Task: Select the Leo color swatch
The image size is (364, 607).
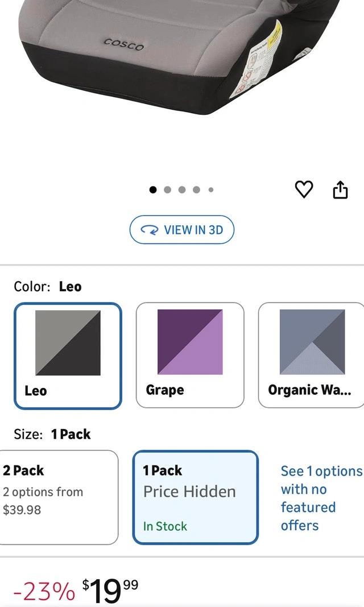Action: pos(68,356)
